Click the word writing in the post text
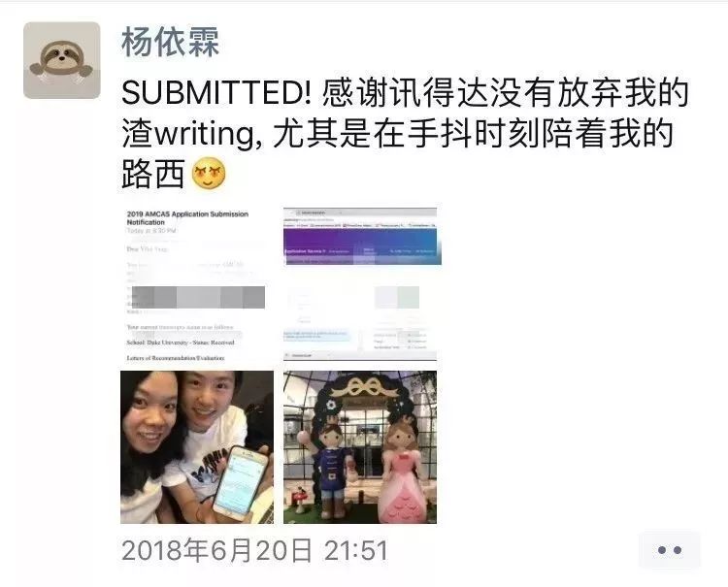The width and height of the screenshot is (728, 587). pos(204,134)
